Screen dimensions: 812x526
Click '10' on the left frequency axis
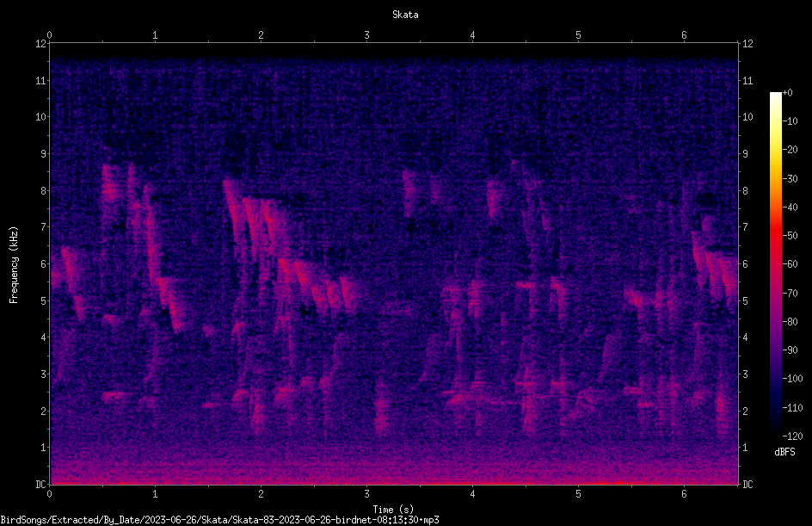point(40,117)
